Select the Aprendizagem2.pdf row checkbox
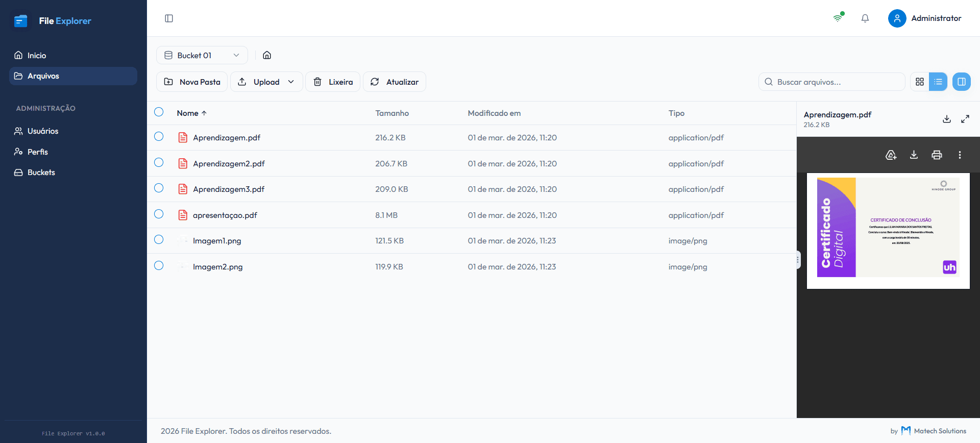Screen dimensions: 980x443 click(x=159, y=163)
